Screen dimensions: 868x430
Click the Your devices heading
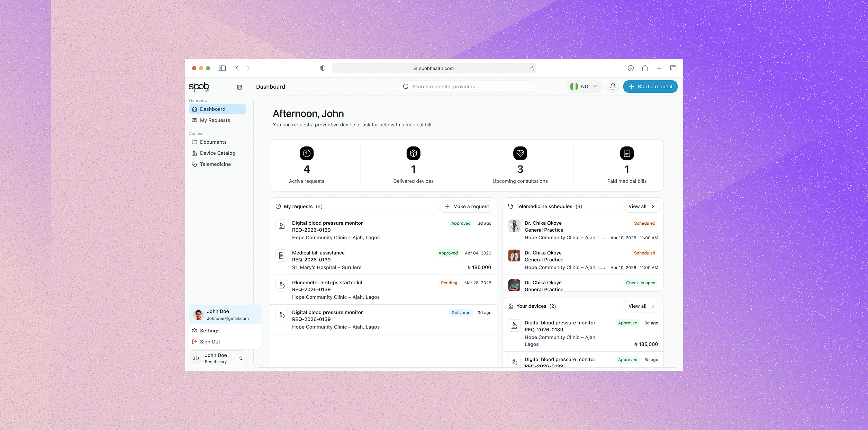coord(531,306)
